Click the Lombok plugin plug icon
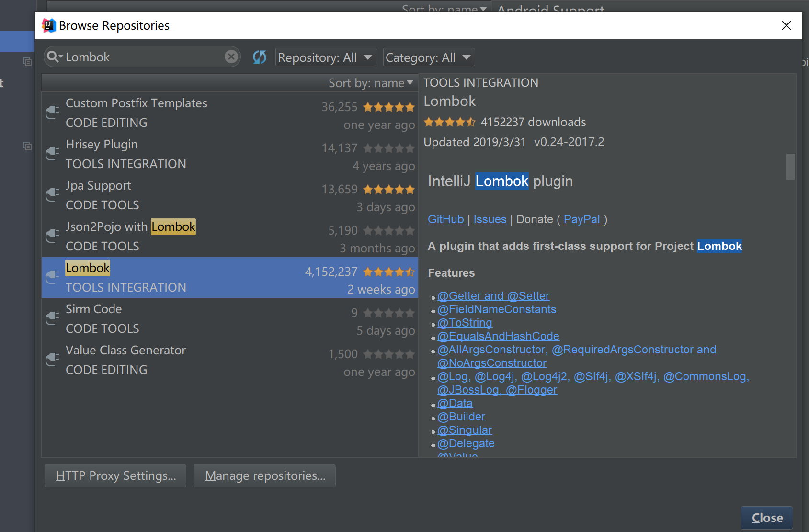This screenshot has width=809, height=532. pos(52,277)
